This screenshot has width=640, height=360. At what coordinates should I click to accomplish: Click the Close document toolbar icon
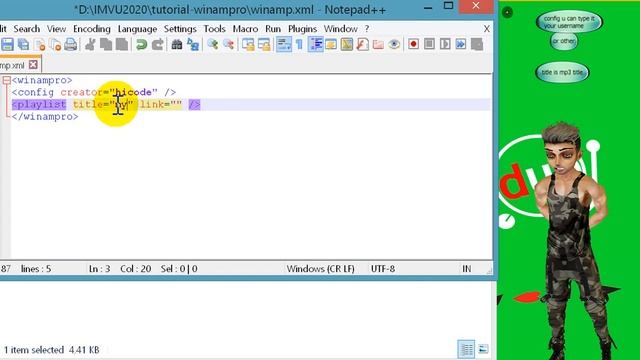pos(40,44)
